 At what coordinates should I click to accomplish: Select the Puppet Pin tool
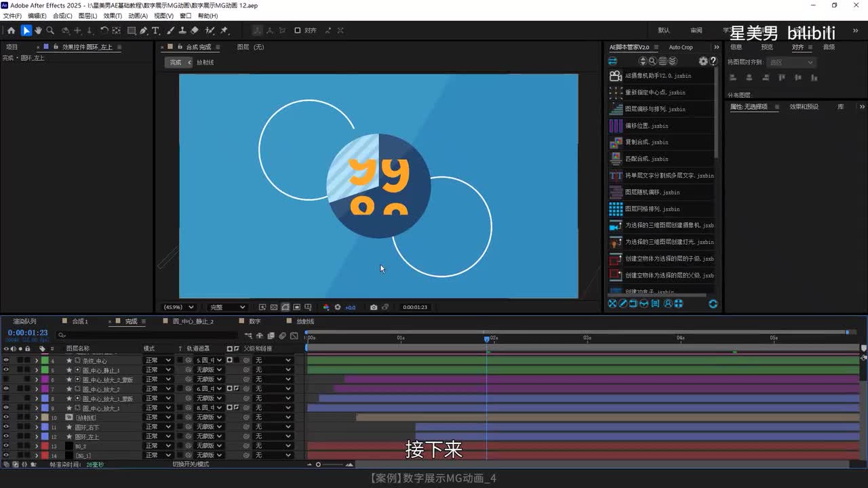click(224, 30)
